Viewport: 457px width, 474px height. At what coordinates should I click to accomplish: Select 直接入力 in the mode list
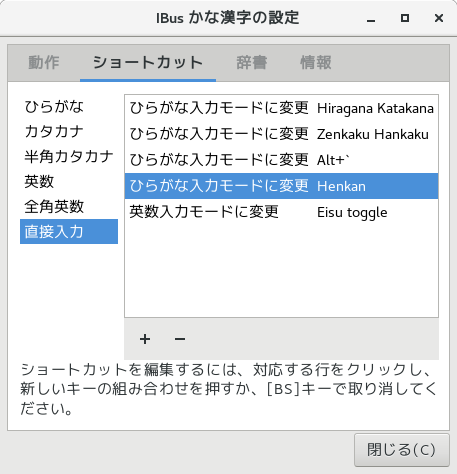69,232
